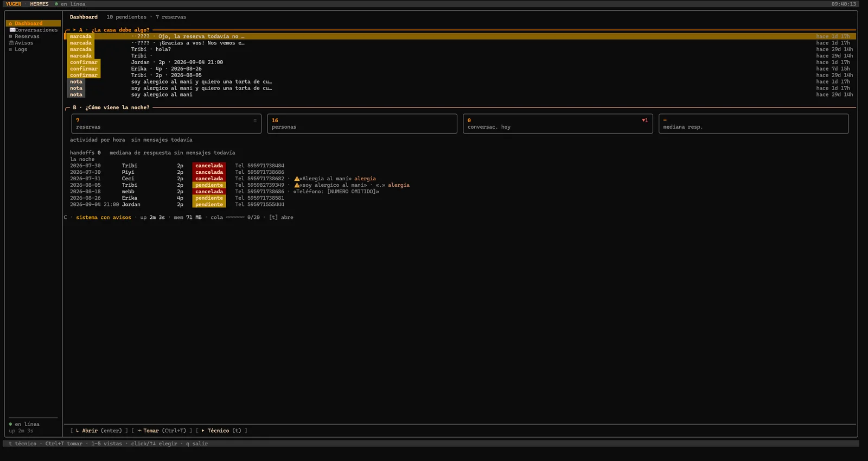This screenshot has width=868, height=461.
Task: Click the warning icon on Ceci's reservation
Action: pyautogui.click(x=297, y=179)
